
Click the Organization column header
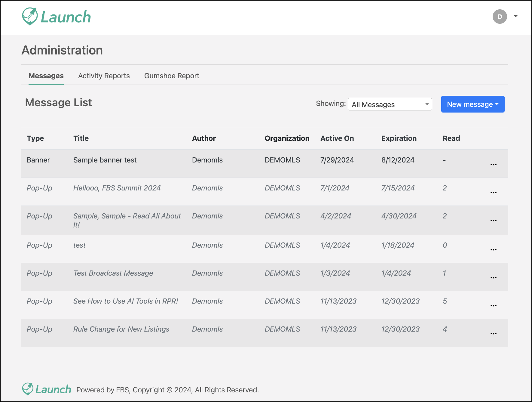coord(287,138)
